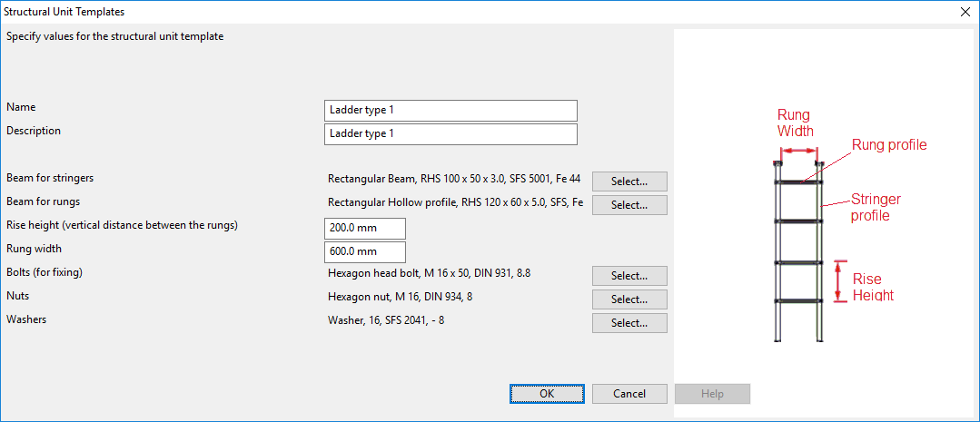This screenshot has width=980, height=422.
Task: Click the Name input field
Action: click(x=450, y=110)
